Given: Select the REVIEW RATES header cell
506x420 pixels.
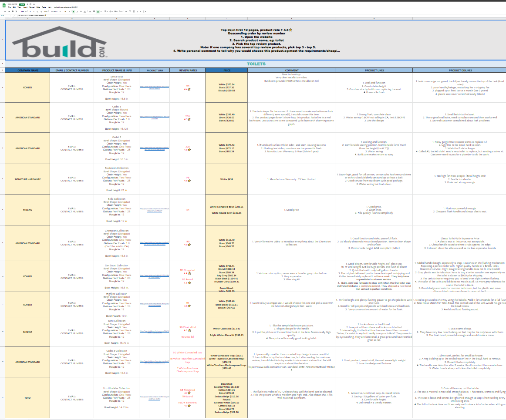Looking at the screenshot, I should 188,70.
